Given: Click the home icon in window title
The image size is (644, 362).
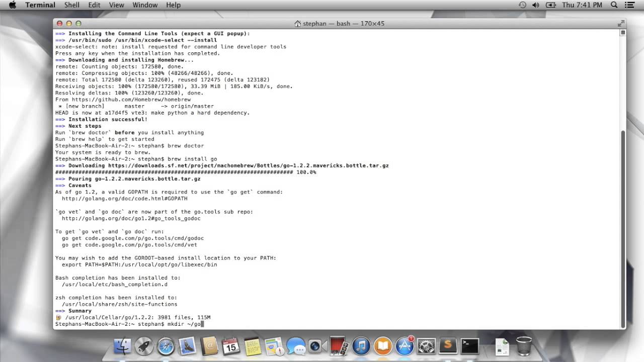Looking at the screenshot, I should click(x=298, y=24).
